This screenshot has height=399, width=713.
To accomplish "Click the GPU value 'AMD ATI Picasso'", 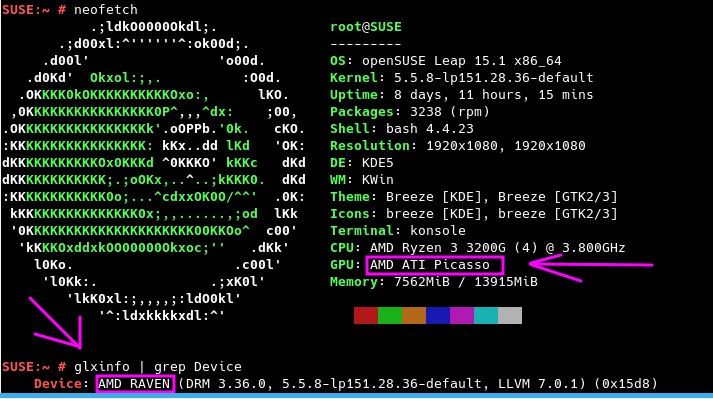I will 430,265.
